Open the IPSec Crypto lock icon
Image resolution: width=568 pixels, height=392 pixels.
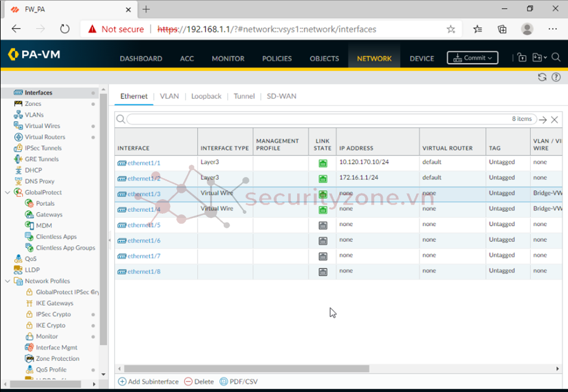tap(29, 314)
